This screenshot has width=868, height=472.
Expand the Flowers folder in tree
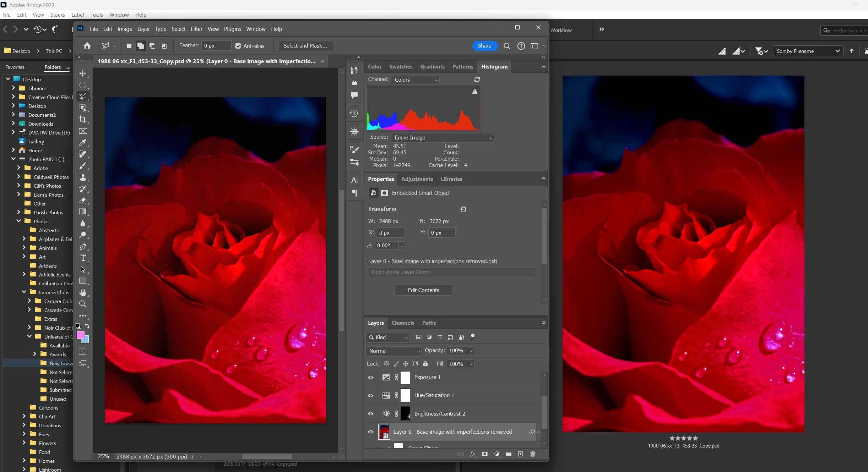[24, 443]
